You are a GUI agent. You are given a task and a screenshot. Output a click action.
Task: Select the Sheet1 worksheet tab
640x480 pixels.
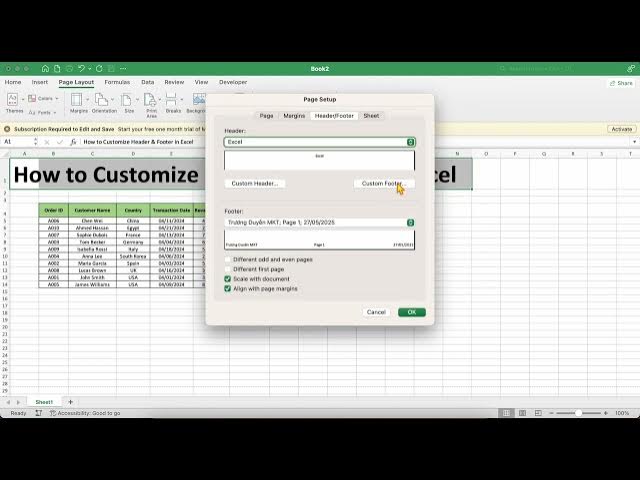(x=44, y=402)
